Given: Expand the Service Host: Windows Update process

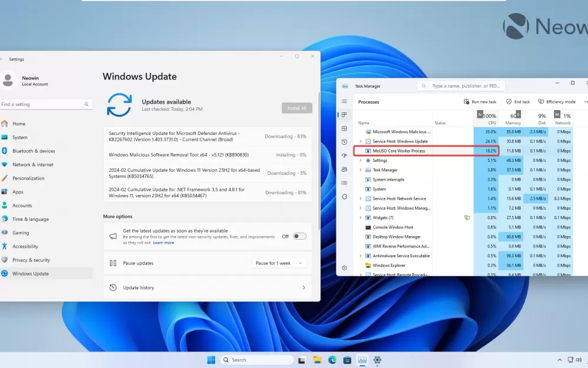Looking at the screenshot, I should pos(360,141).
